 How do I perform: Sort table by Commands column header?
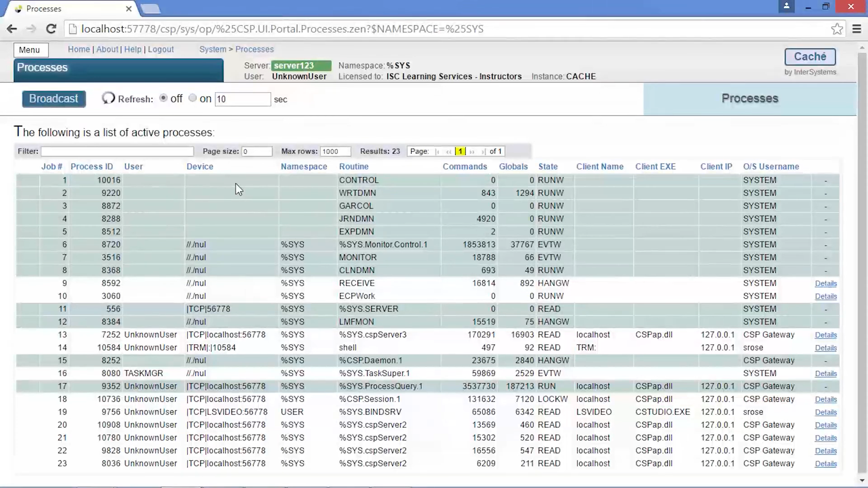(465, 167)
